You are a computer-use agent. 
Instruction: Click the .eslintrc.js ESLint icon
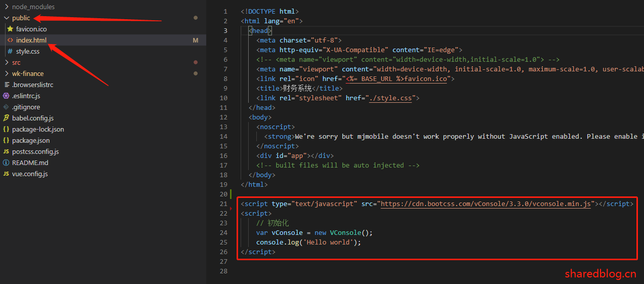(x=6, y=96)
